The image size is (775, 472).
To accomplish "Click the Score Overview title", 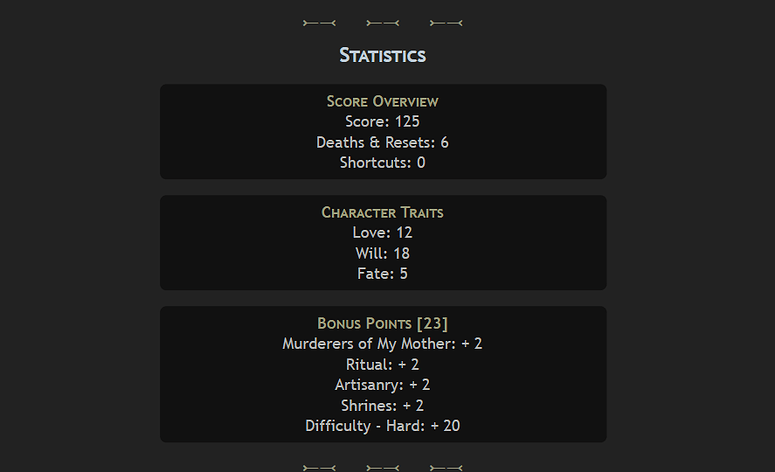I will (x=383, y=101).
